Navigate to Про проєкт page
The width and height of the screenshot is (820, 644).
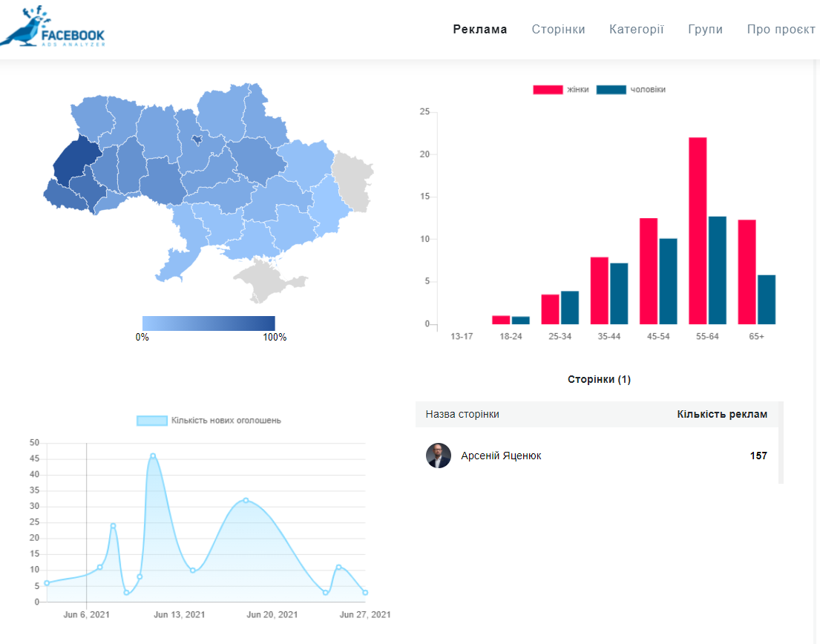click(x=781, y=30)
